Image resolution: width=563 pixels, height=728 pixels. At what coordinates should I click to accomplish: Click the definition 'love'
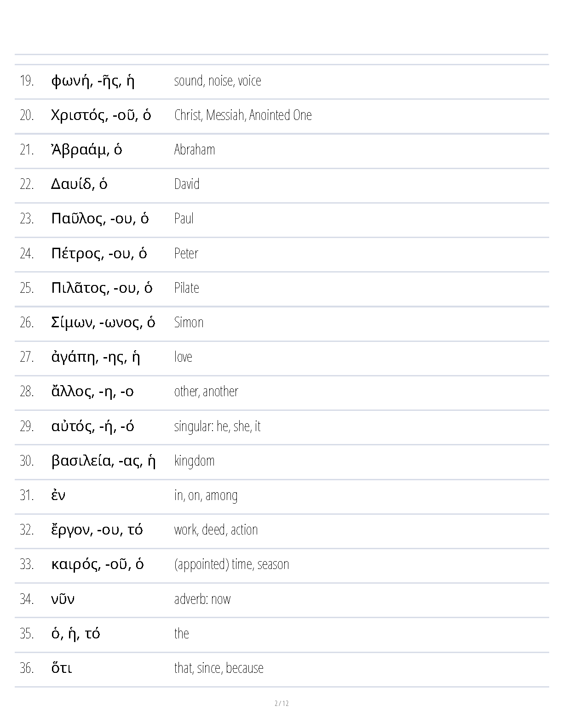pyautogui.click(x=183, y=357)
